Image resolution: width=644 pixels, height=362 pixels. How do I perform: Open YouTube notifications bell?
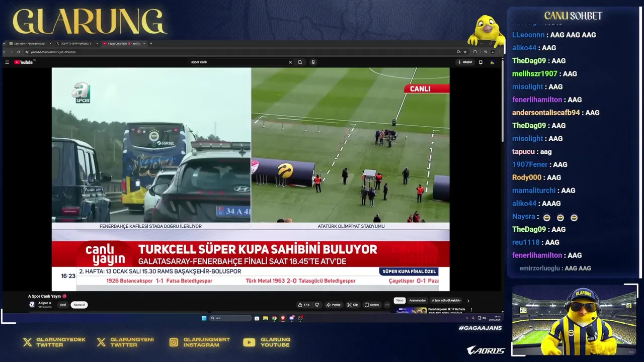pyautogui.click(x=480, y=62)
